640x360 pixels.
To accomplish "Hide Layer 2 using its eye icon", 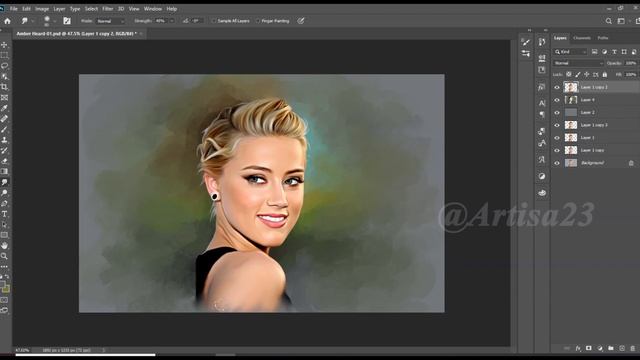I will pos(557,113).
